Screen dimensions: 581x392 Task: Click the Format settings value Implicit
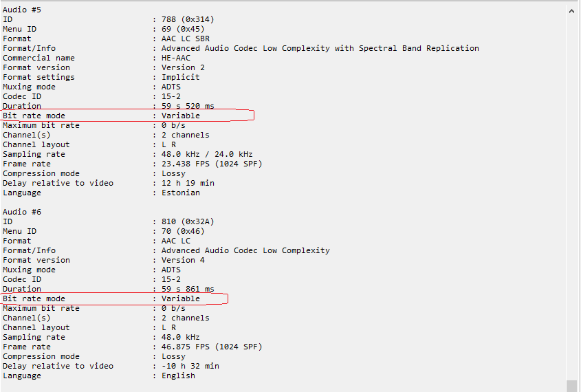180,77
